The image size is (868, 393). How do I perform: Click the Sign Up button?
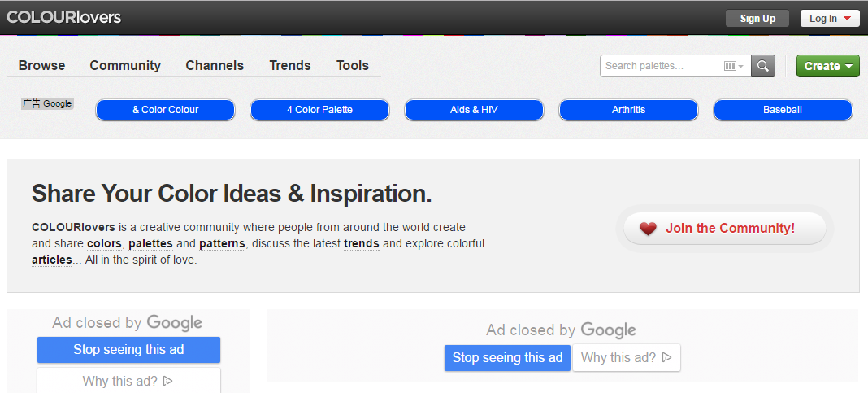pos(757,18)
